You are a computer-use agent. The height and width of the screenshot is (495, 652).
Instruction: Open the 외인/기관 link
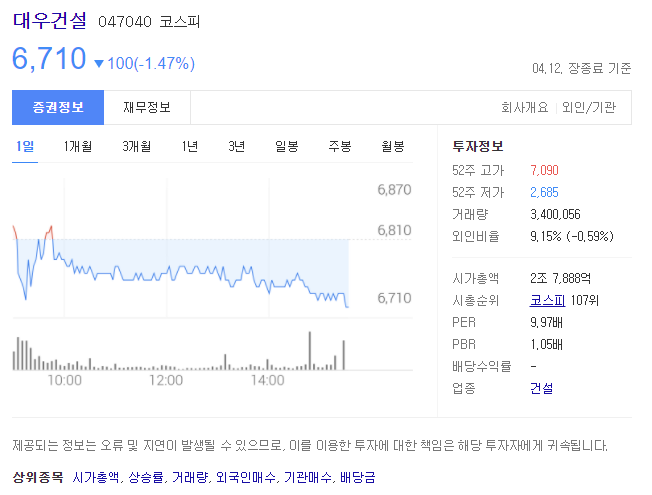pos(588,108)
